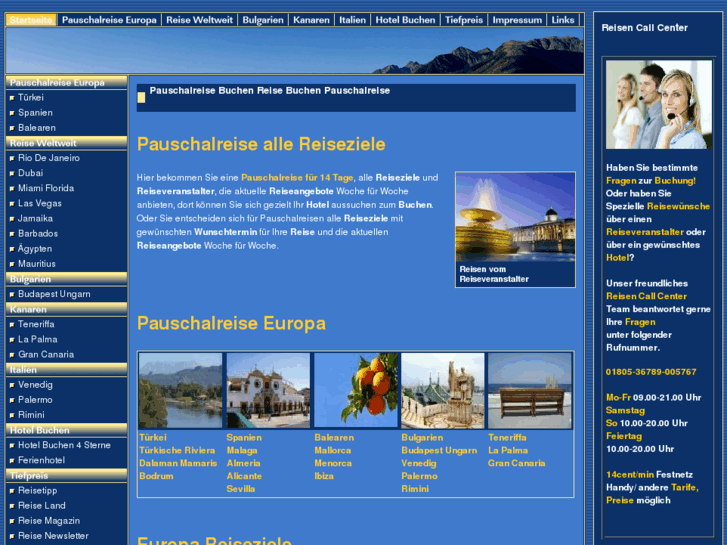727x545 pixels.
Task: Open the Las Vegas sidebar link
Action: pyautogui.click(x=40, y=203)
